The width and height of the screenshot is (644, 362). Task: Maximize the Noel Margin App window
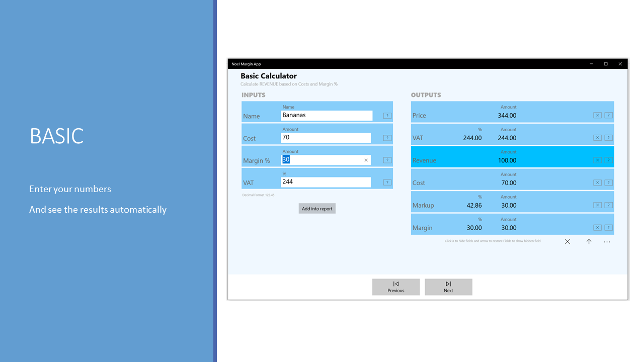point(606,64)
